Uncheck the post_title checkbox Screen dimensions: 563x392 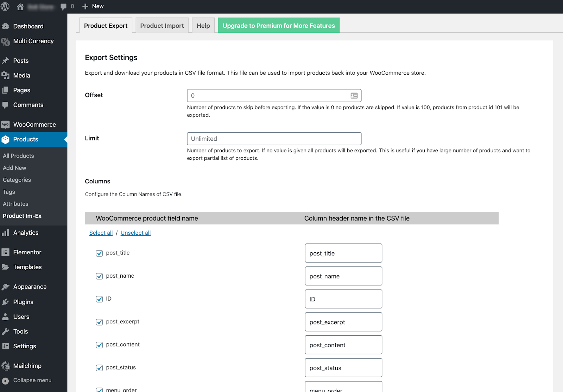[x=99, y=253]
